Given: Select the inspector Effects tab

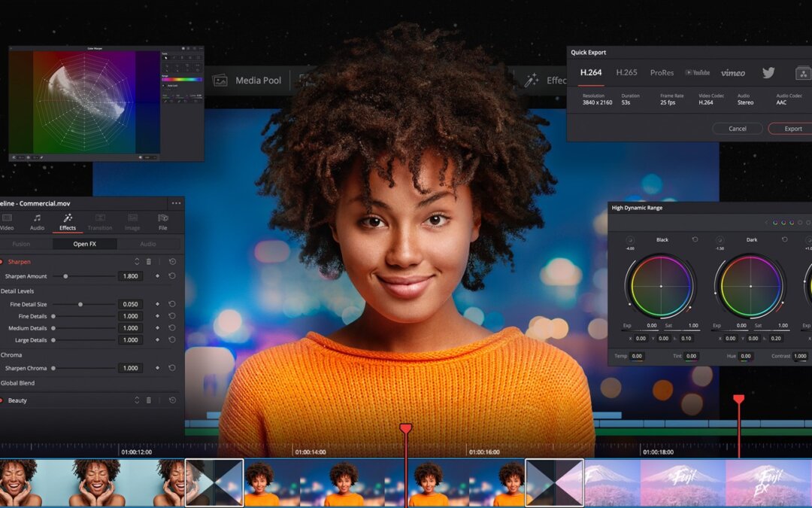Looking at the screenshot, I should [x=68, y=222].
